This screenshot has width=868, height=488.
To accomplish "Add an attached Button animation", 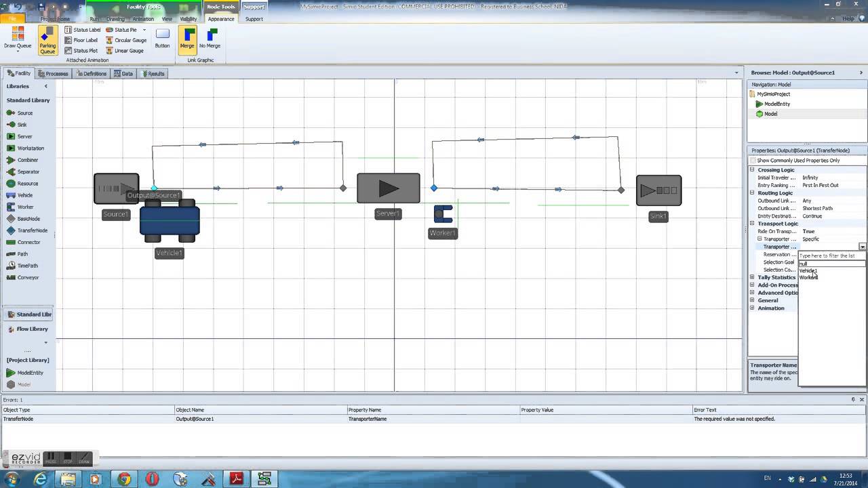I will click(x=162, y=39).
